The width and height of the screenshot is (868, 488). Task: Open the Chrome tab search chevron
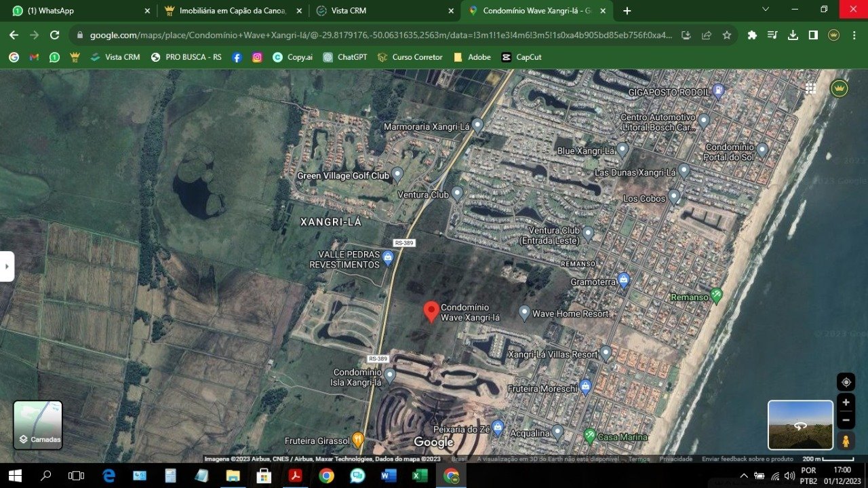click(766, 10)
